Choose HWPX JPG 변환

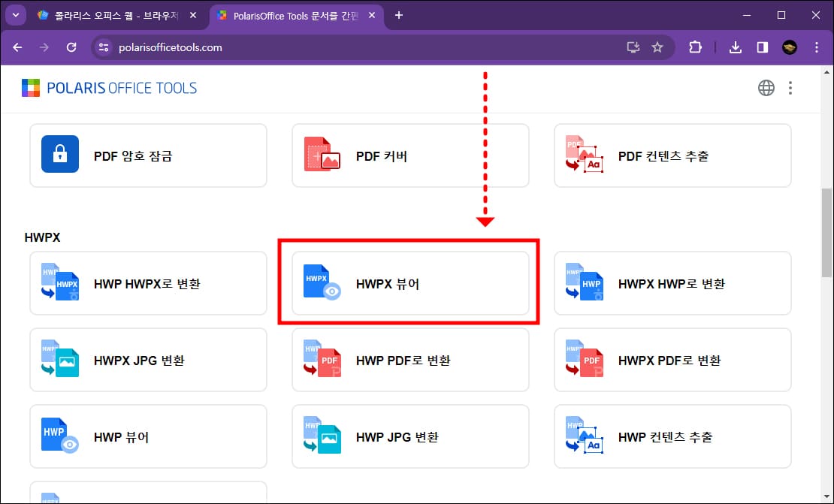click(149, 359)
